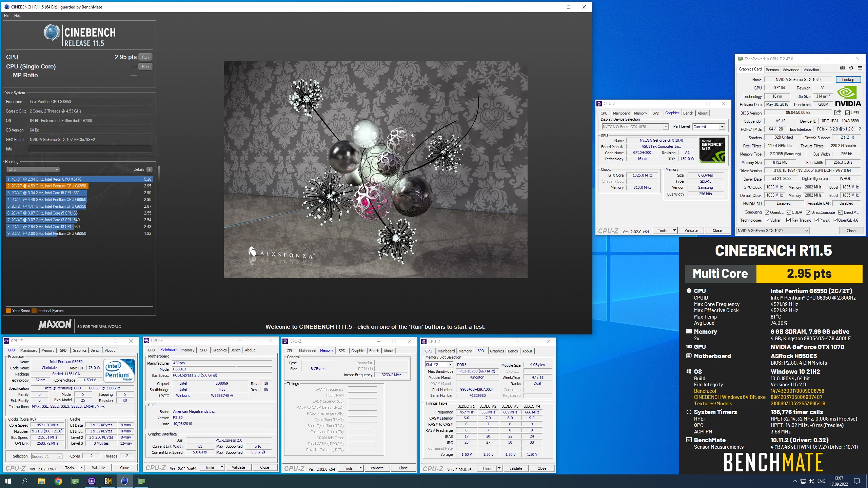Take a GPU-Z screenshot with the camera icon
Screen dimensions: 868x488
pos(843,68)
